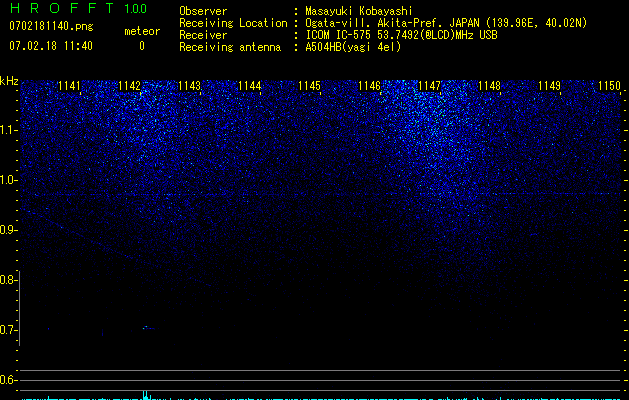This screenshot has width=629, height=400.
Task: Click the Receiver field label
Action: pos(203,35)
